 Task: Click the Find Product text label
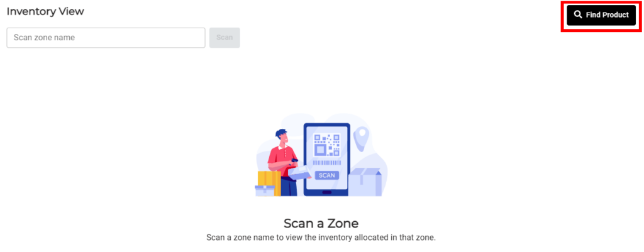[x=607, y=15]
